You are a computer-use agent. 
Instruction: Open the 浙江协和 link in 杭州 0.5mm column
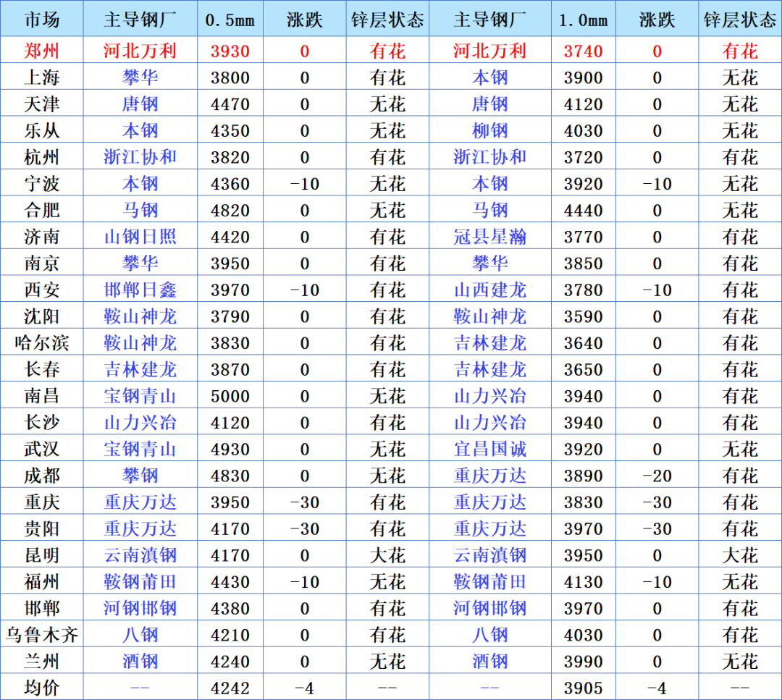(x=140, y=157)
